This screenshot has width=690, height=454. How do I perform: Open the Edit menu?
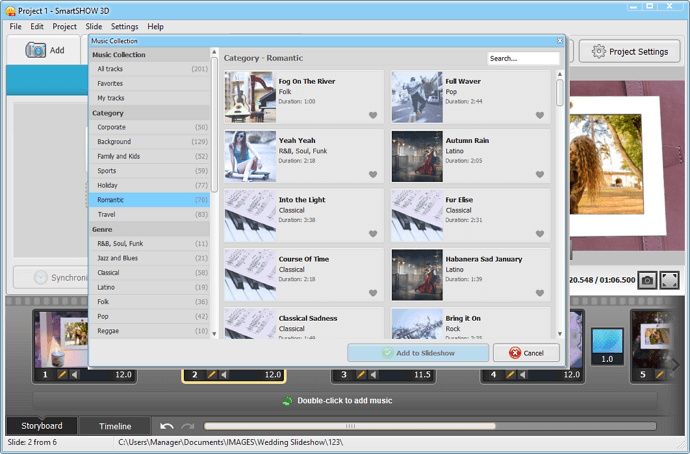tap(37, 26)
